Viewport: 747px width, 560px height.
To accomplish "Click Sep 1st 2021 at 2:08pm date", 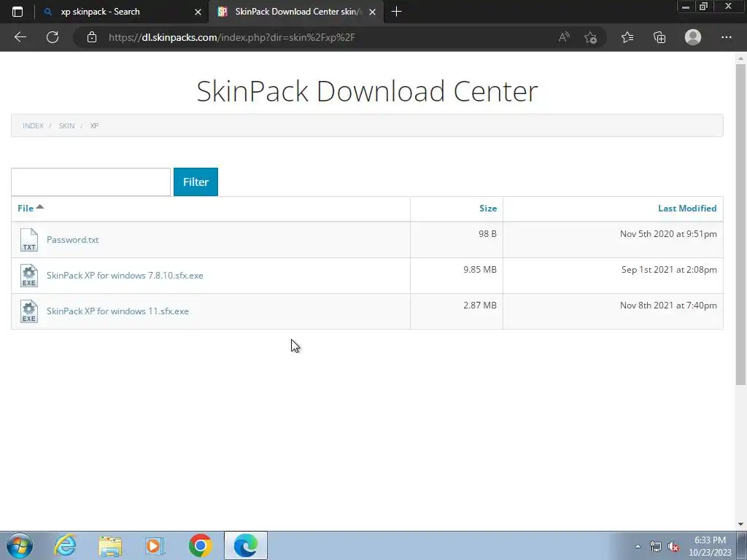I will tap(669, 270).
